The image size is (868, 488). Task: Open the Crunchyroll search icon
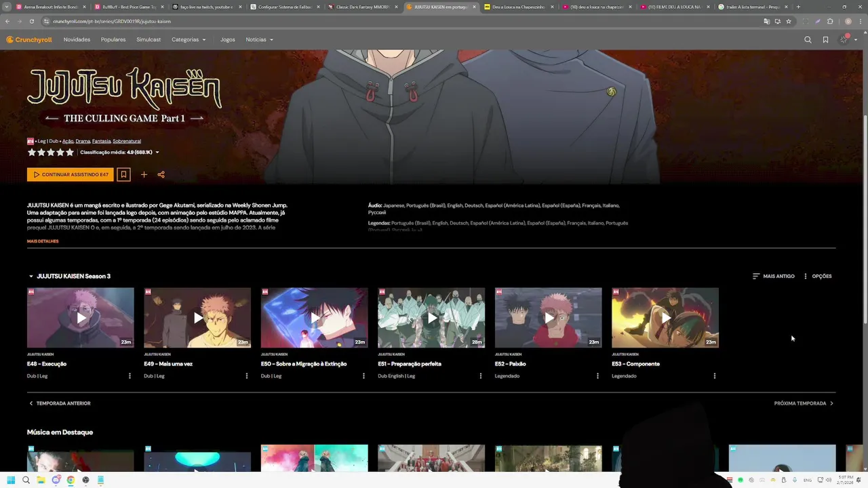808,40
